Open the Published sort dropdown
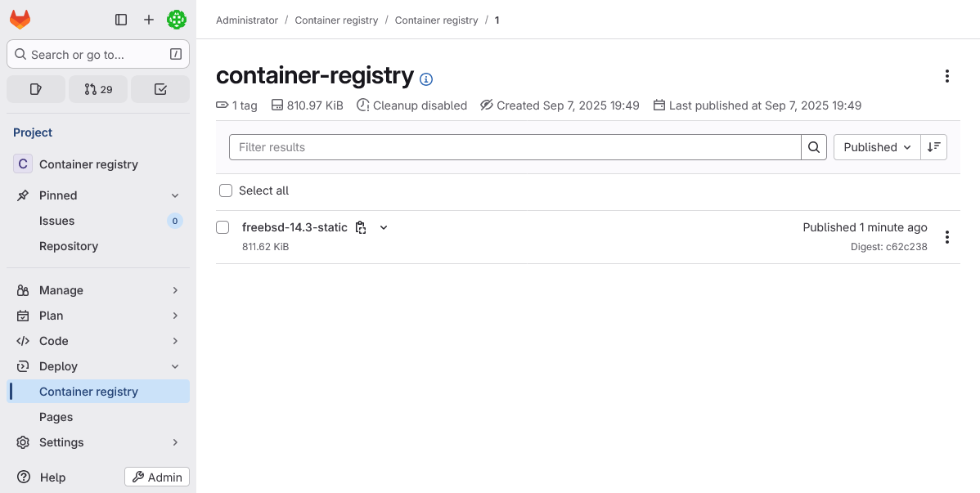Screen dimensions: 980x493 [x=877, y=147]
